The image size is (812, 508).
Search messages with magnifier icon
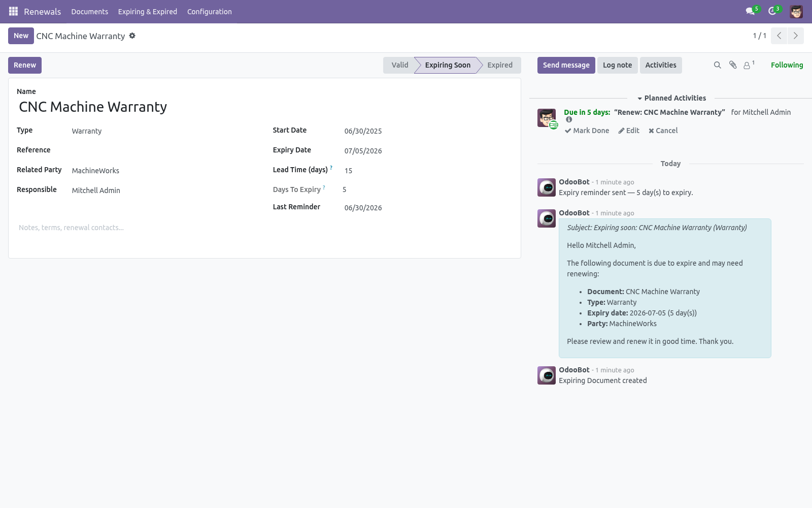coord(717,65)
